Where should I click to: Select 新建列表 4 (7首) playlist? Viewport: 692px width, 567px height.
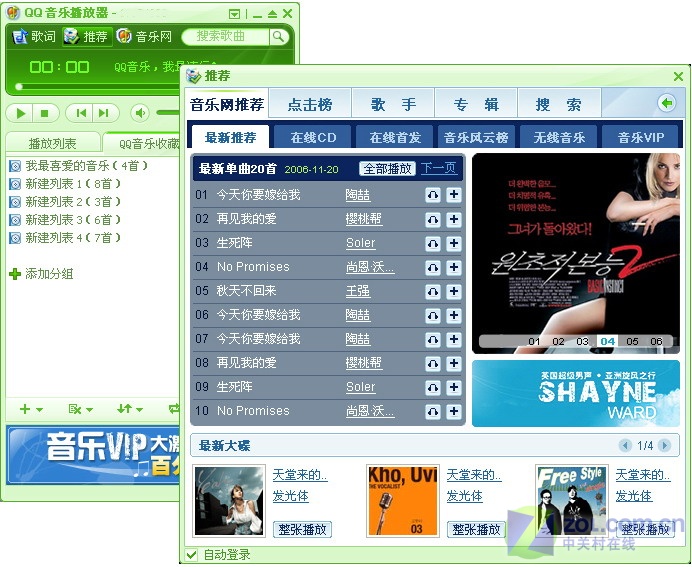pos(65,238)
